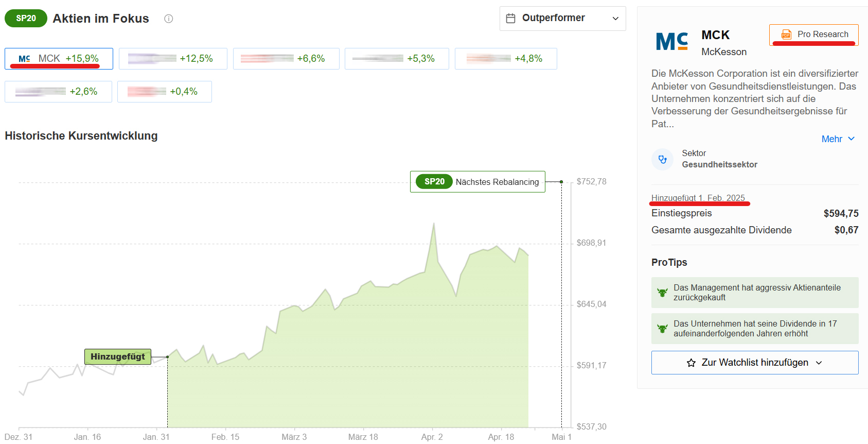Click calendar icon in Outperformer selector
The image size is (868, 444).
click(510, 19)
